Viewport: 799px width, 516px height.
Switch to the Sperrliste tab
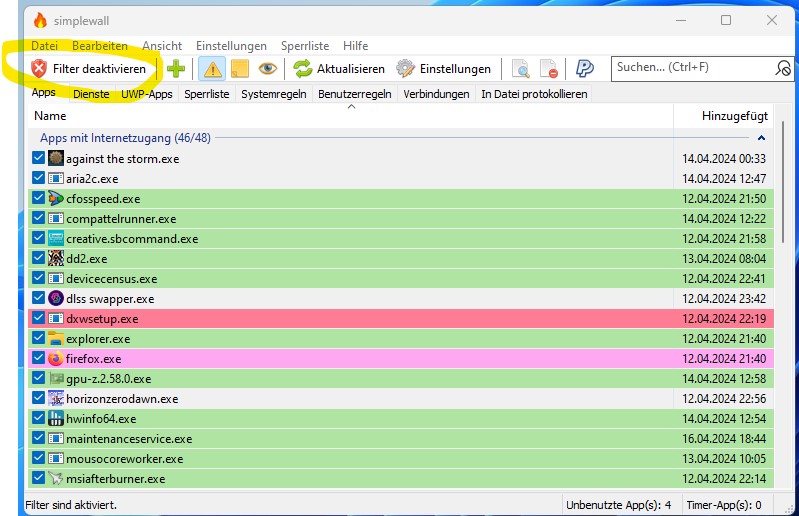point(206,94)
